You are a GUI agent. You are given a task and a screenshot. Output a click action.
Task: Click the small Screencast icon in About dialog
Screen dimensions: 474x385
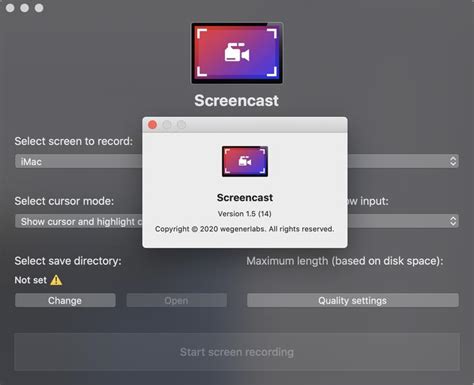click(245, 161)
